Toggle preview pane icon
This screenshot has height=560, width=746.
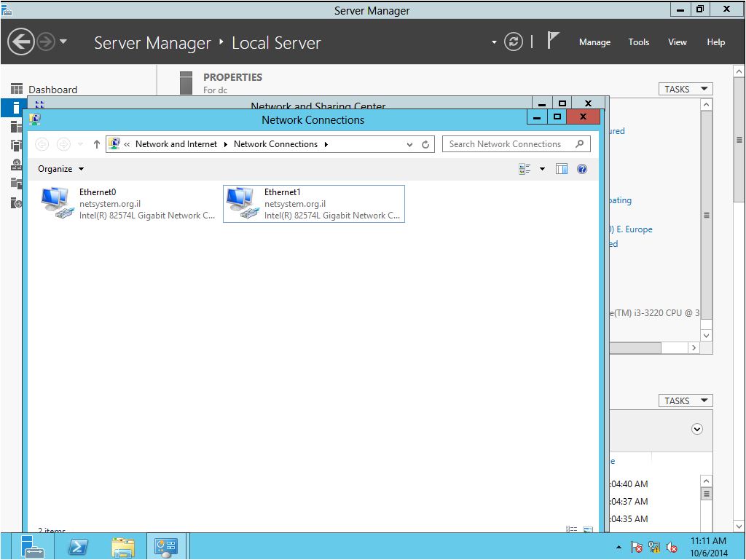click(562, 169)
